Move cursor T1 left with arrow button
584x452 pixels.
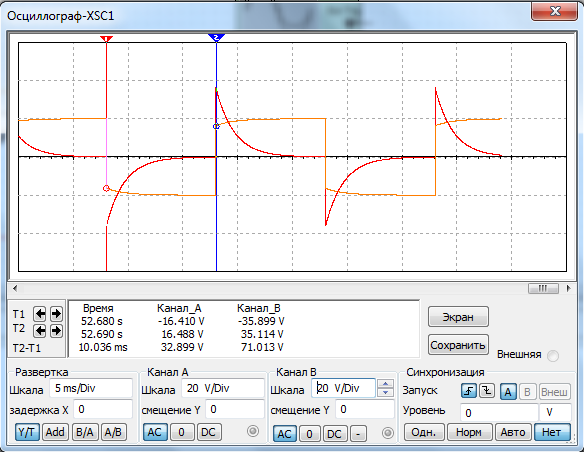tap(40, 314)
